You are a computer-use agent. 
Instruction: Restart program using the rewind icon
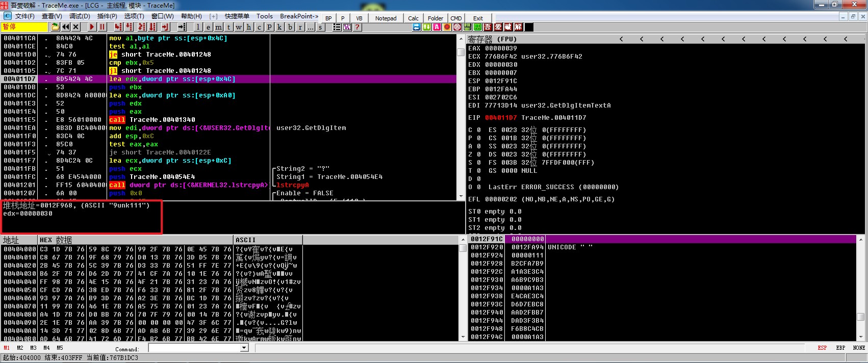coord(66,27)
